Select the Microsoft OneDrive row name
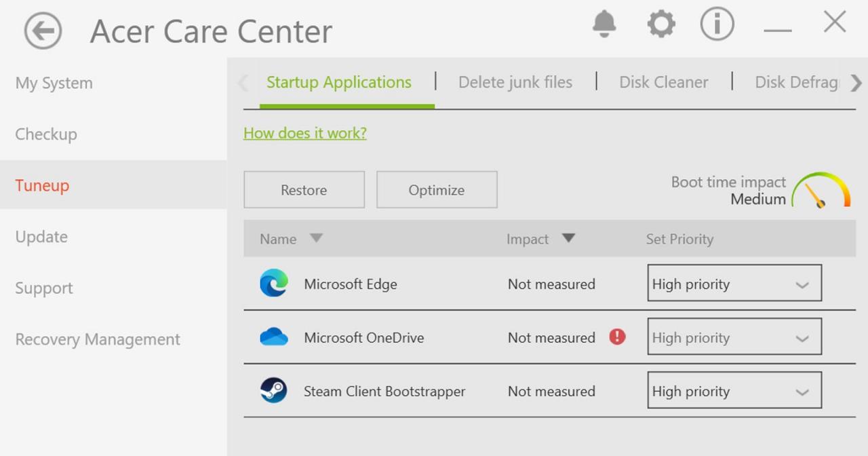Viewport: 868px width, 456px height. coord(364,337)
